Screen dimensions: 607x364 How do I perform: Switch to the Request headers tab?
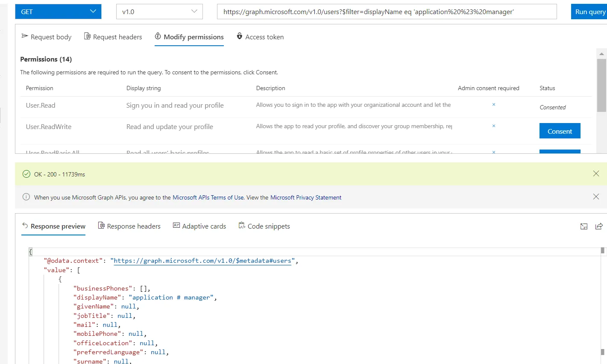pos(113,37)
